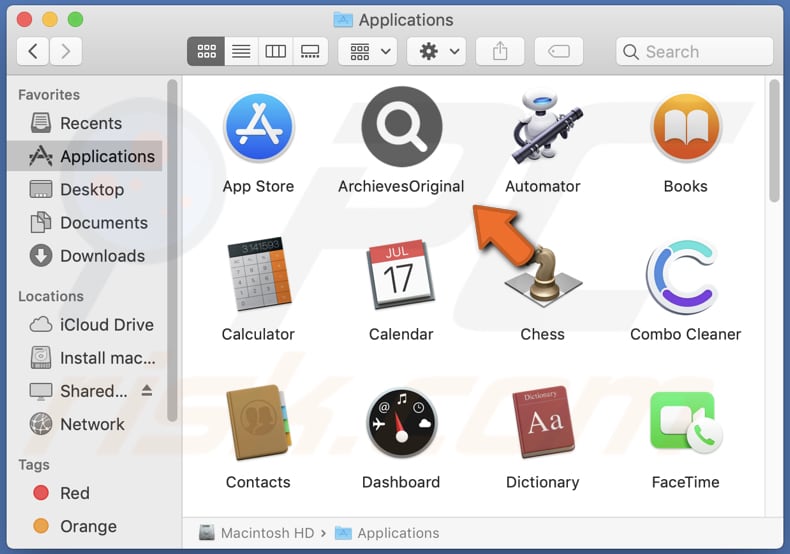This screenshot has height=554, width=790.
Task: Go back with the left arrow button
Action: pyautogui.click(x=33, y=51)
